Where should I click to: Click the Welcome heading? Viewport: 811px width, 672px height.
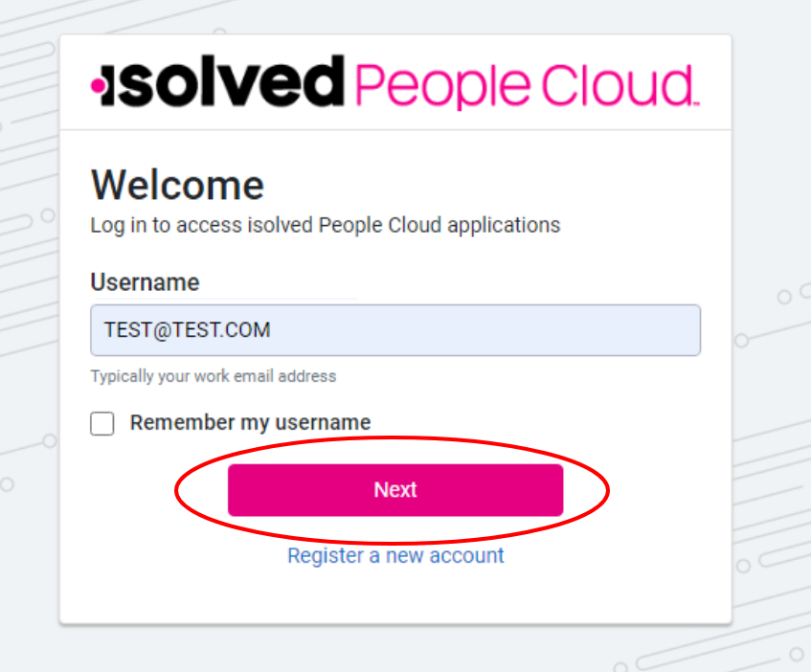pyautogui.click(x=177, y=185)
